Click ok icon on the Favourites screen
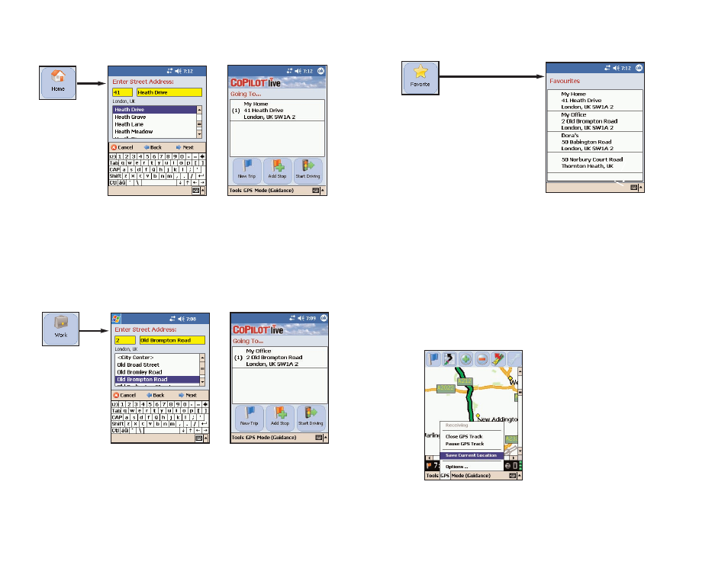The image size is (728, 562). (x=639, y=68)
